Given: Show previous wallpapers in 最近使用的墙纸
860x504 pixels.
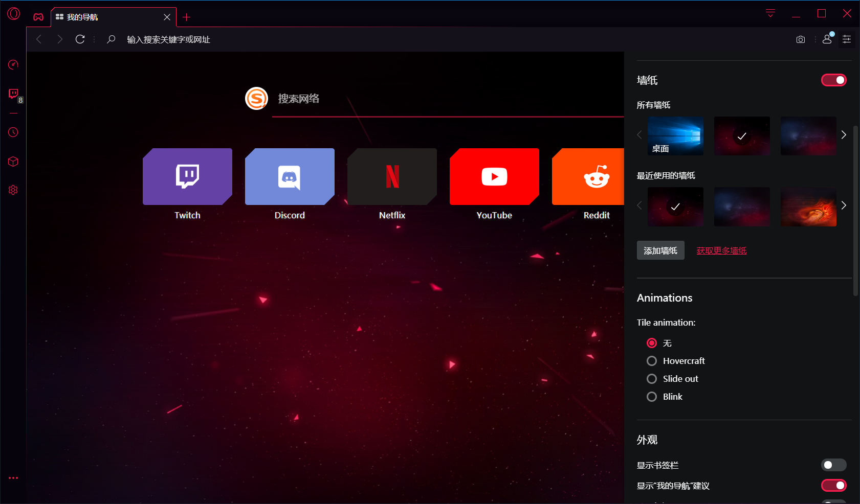Looking at the screenshot, I should click(640, 205).
